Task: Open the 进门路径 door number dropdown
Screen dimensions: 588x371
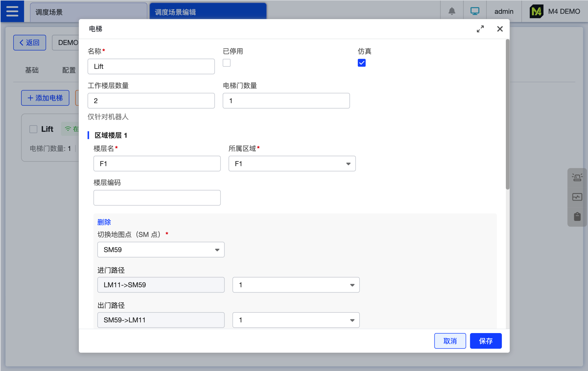Action: point(296,285)
